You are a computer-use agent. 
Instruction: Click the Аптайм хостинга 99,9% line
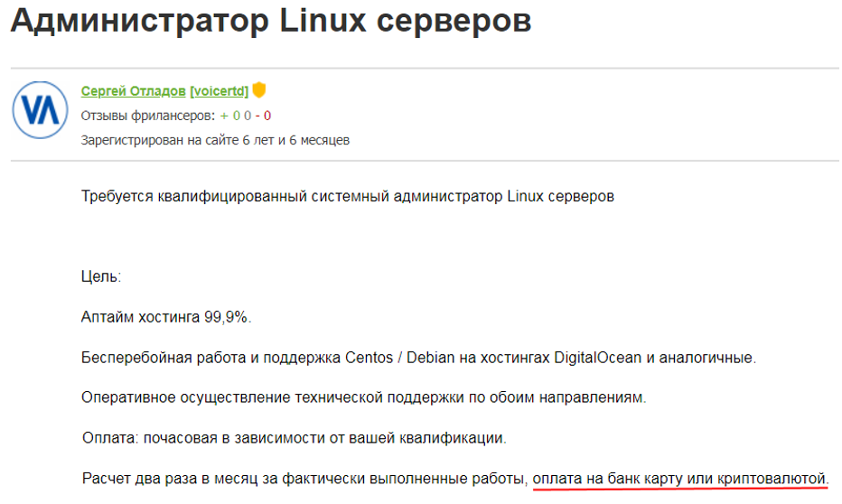166,317
